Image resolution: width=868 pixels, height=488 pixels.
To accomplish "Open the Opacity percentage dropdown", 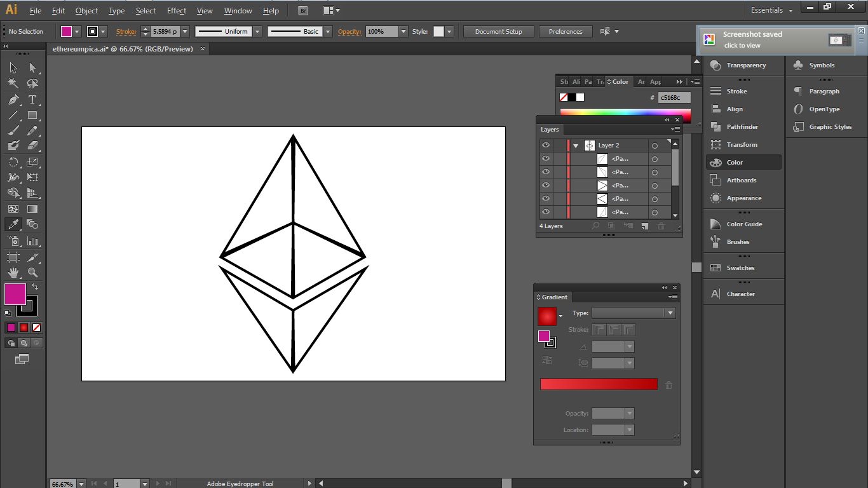I will [403, 31].
